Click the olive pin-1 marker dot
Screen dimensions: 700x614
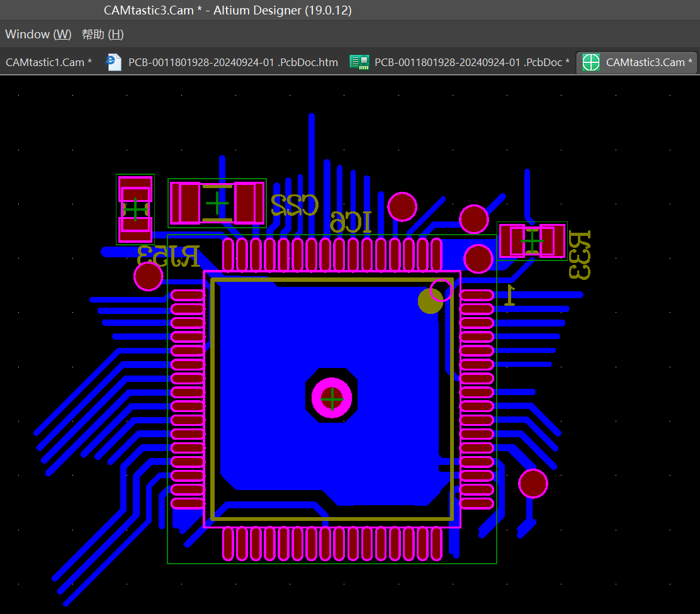click(x=430, y=301)
